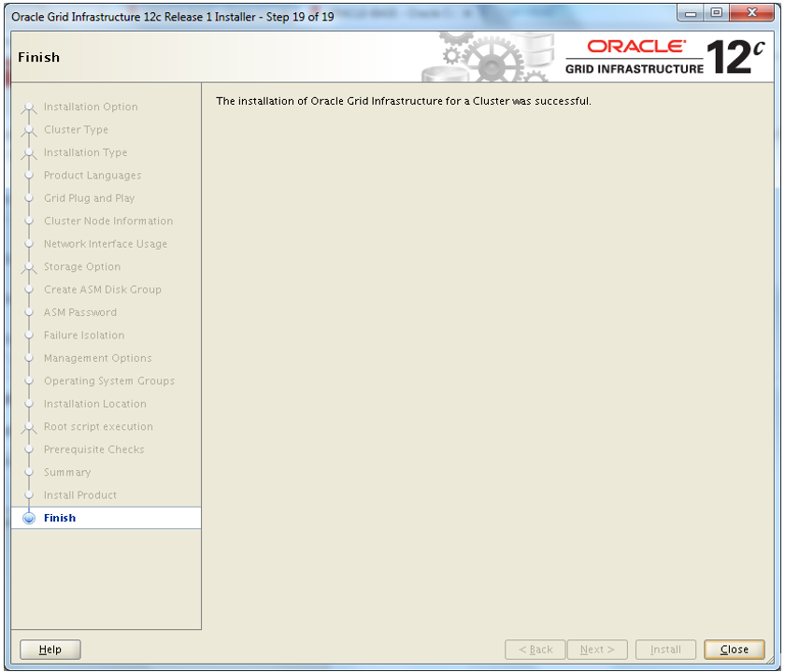Select the Network Interface Usage step
785x672 pixels.
[106, 244]
